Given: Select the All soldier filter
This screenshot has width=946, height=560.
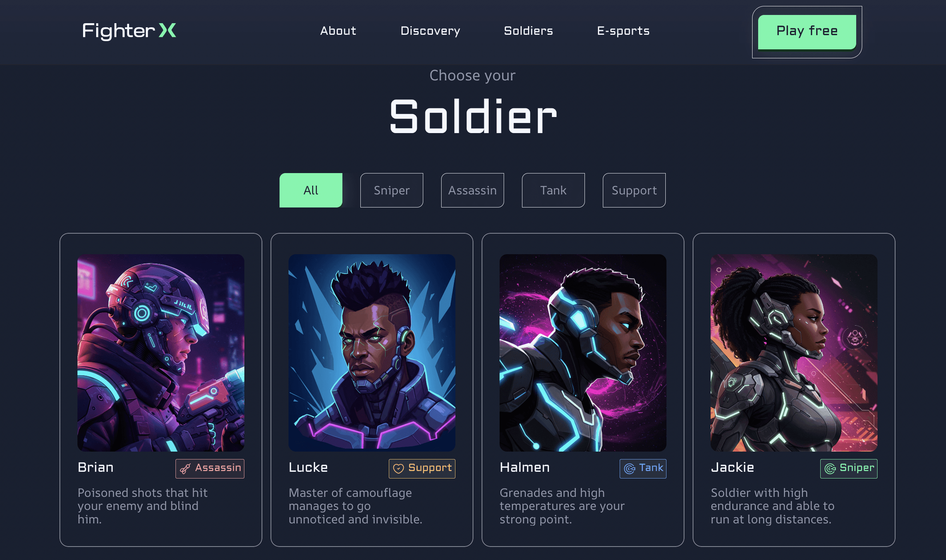Looking at the screenshot, I should pyautogui.click(x=311, y=190).
